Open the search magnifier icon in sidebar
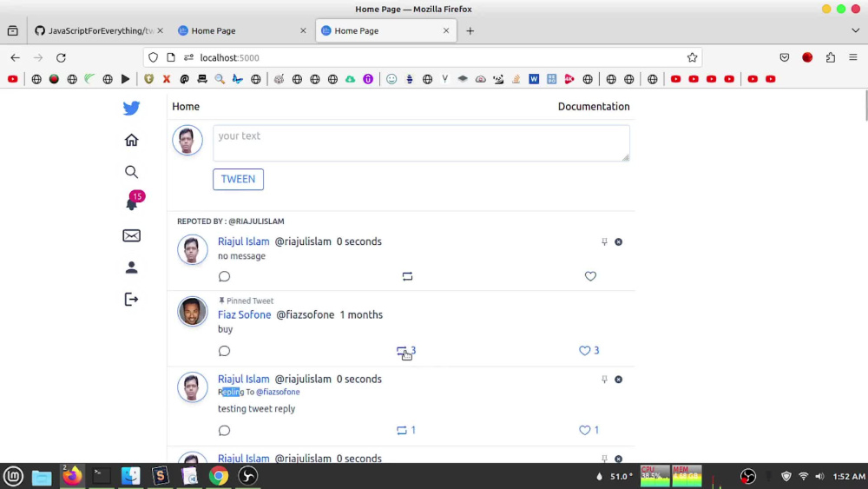This screenshot has width=868, height=489. tap(131, 172)
